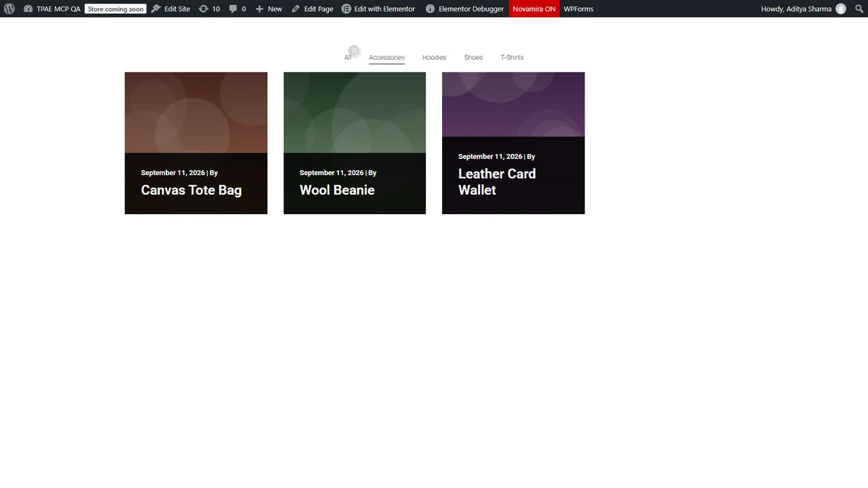Select the All filter tab
This screenshot has height=488, width=868.
pos(348,57)
